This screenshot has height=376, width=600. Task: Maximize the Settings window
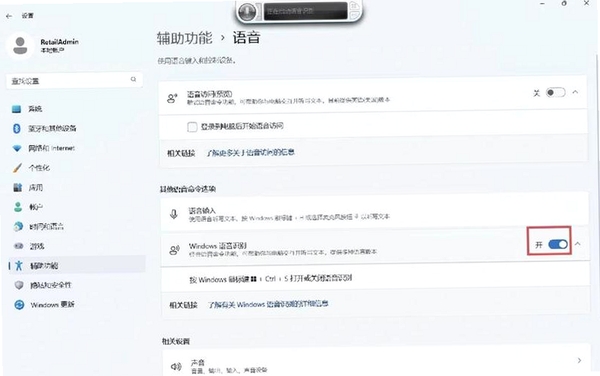click(x=564, y=3)
